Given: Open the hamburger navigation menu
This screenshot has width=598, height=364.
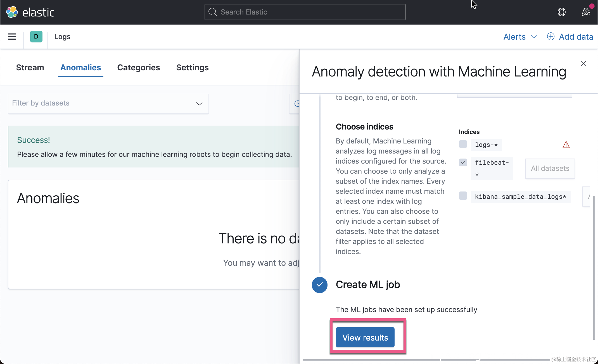Looking at the screenshot, I should [x=12, y=37].
